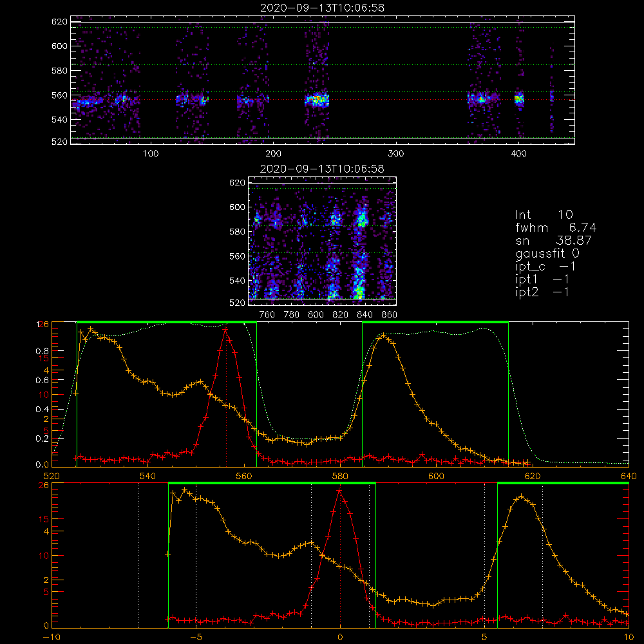This screenshot has width=644, height=644.
Task: Click the 'ipt1 -1' value
Action: coord(542,279)
